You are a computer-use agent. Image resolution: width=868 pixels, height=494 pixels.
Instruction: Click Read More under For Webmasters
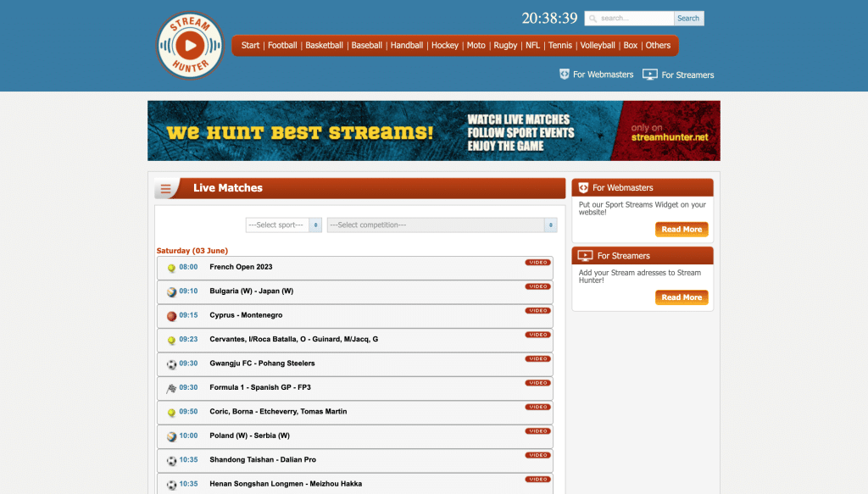point(681,230)
